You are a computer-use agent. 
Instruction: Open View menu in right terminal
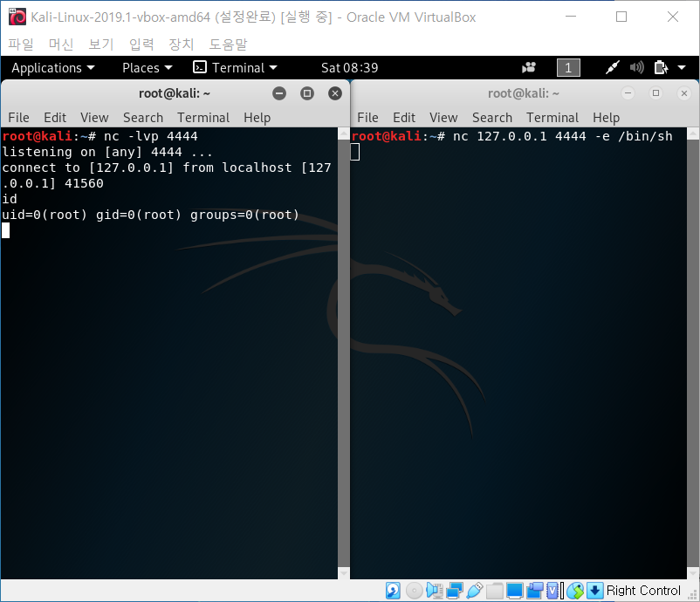coord(443,118)
